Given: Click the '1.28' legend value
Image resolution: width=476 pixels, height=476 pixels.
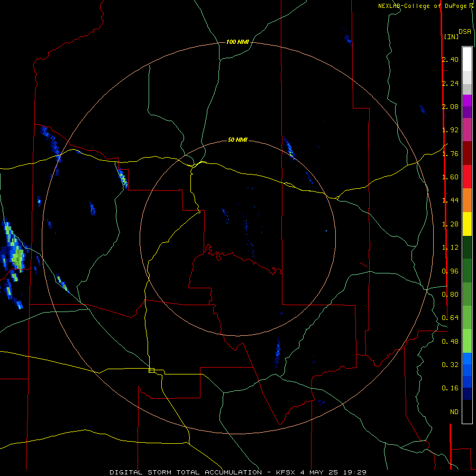Looking at the screenshot, I should pyautogui.click(x=450, y=224).
